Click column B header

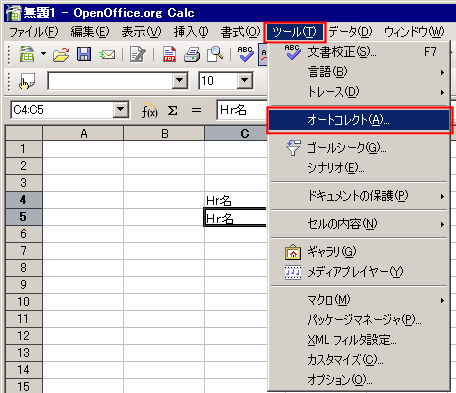click(x=164, y=133)
